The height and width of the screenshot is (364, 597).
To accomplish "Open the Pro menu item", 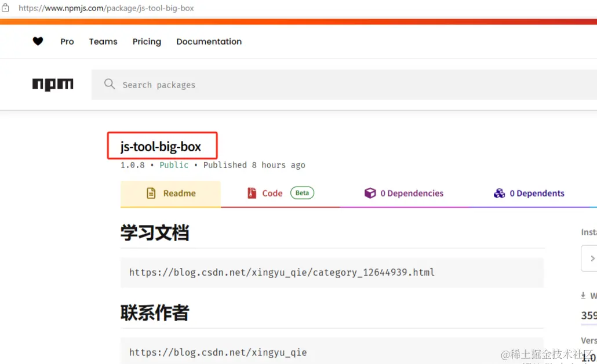I will (x=67, y=42).
